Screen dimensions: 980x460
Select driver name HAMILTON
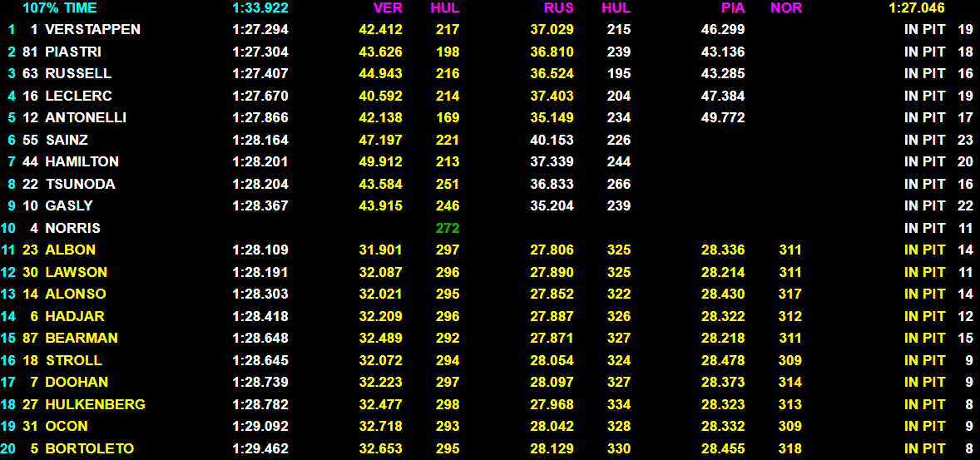[x=82, y=161]
